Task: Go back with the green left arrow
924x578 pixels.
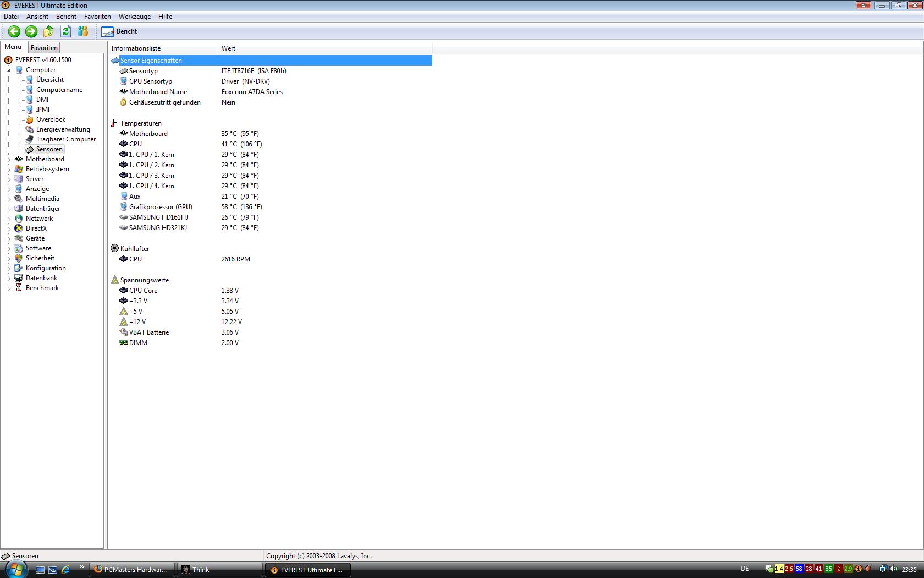Action: [x=14, y=31]
